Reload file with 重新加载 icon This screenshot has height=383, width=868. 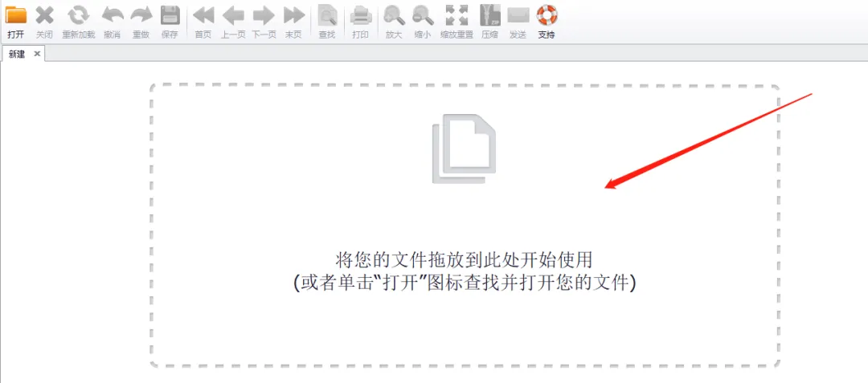click(79, 15)
